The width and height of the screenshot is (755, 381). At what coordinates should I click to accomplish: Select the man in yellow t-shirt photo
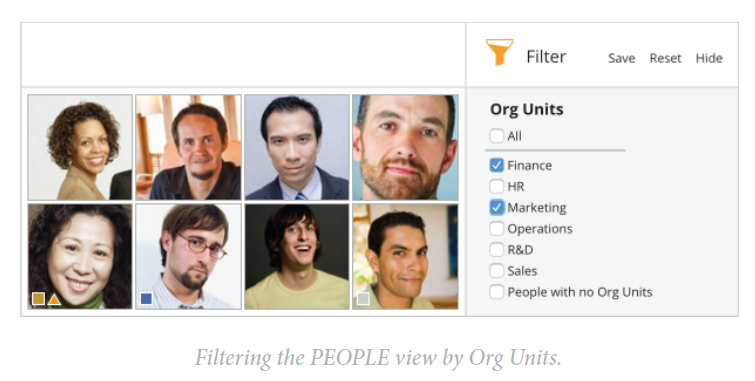(297, 256)
